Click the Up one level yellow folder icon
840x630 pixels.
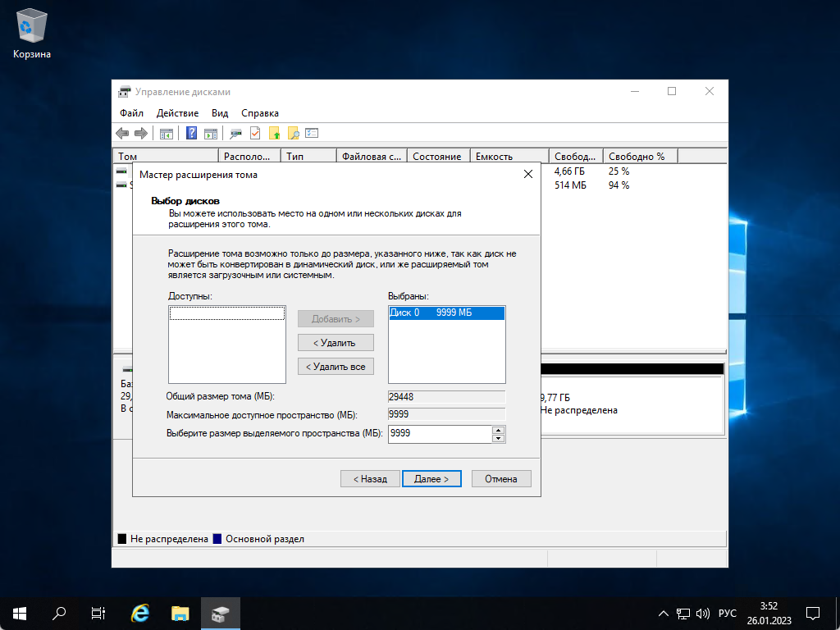(x=272, y=132)
